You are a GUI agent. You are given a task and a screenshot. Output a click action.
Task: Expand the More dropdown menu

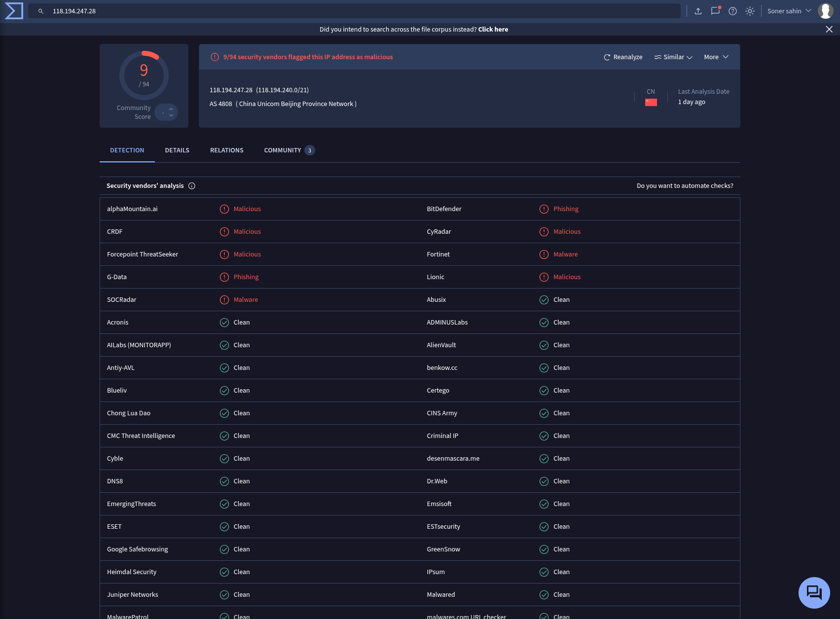[x=716, y=57]
